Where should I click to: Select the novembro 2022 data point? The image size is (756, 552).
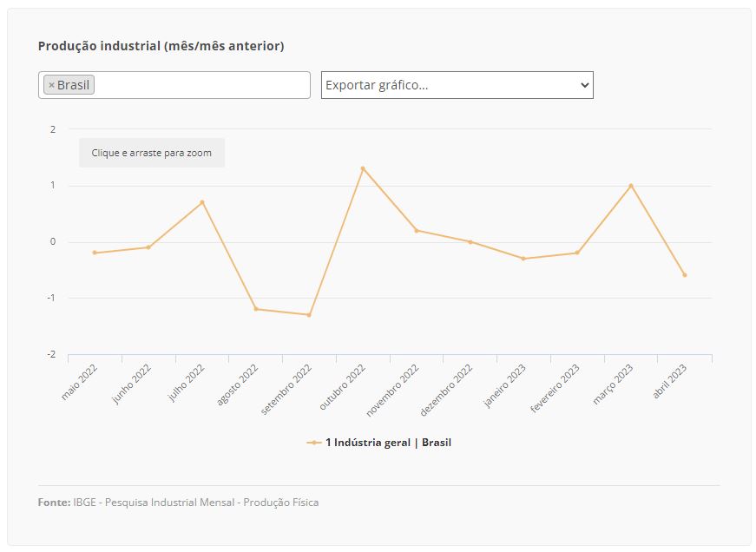click(417, 231)
